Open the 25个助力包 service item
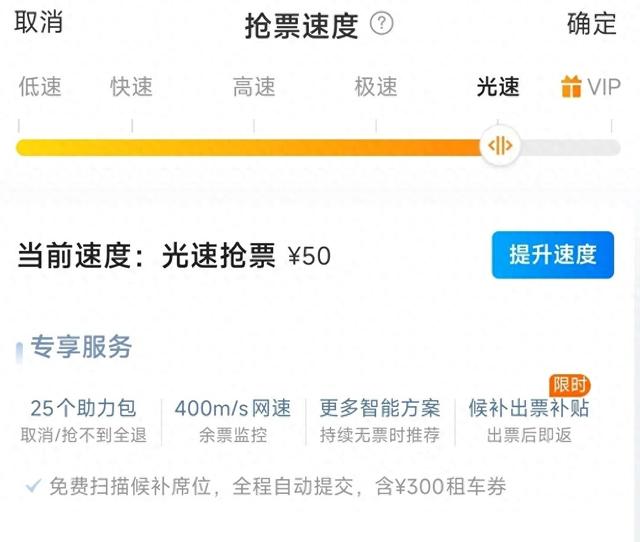Viewport: 640px width, 542px height. coord(83,420)
